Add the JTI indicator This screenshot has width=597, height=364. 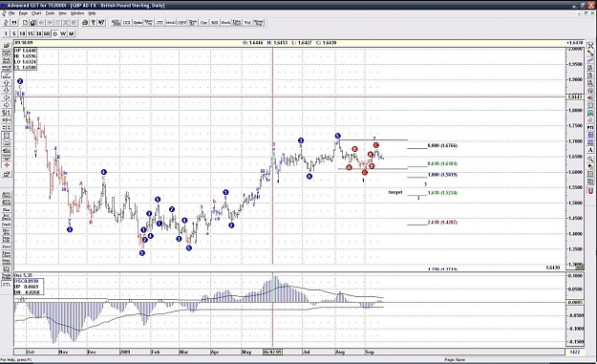[x=160, y=23]
